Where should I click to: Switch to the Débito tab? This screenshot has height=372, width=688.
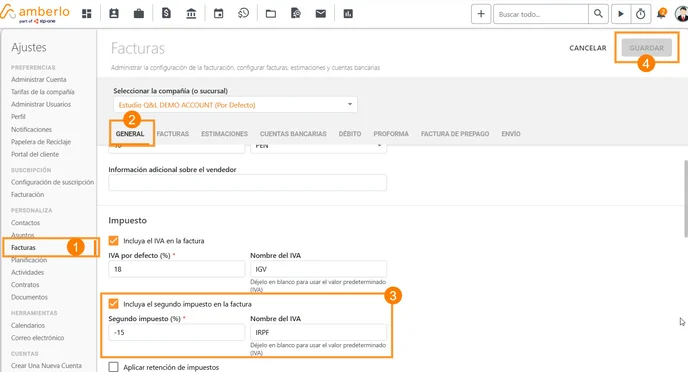350,134
